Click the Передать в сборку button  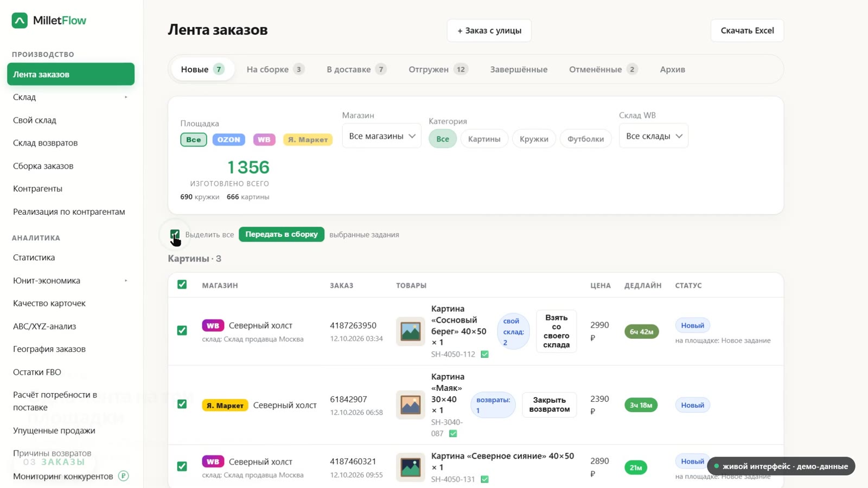[282, 234]
